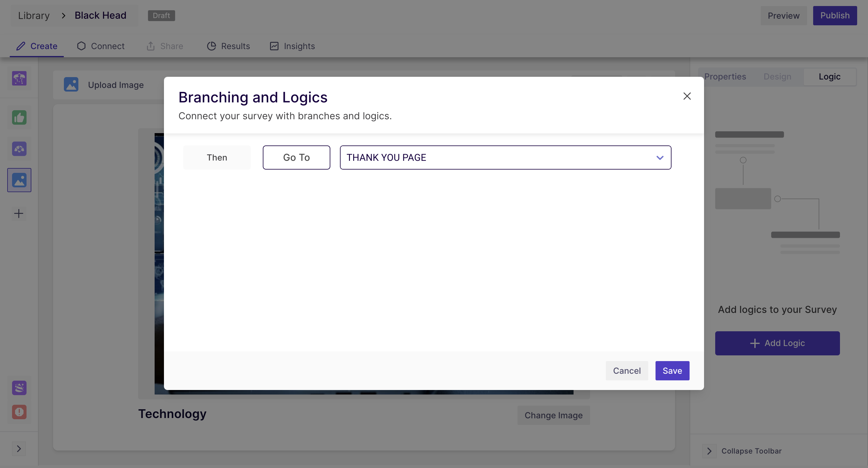The image size is (868, 468).
Task: Add a new question with plus icon
Action: tap(19, 214)
